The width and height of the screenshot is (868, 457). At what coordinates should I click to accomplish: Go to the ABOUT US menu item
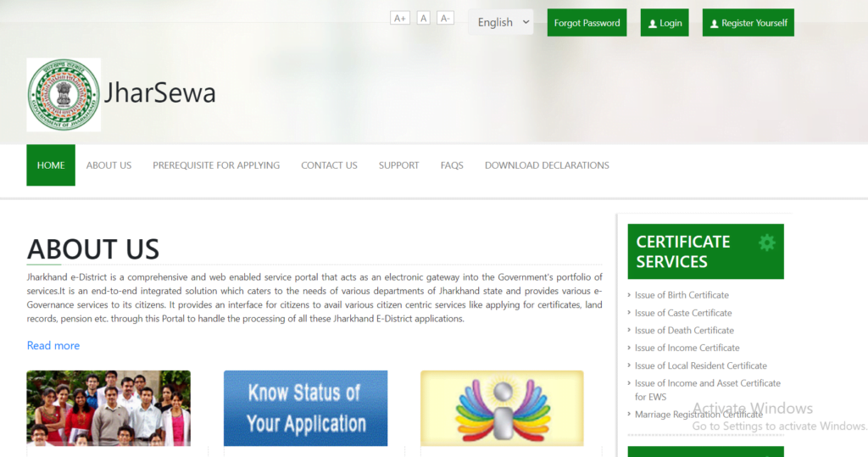108,165
